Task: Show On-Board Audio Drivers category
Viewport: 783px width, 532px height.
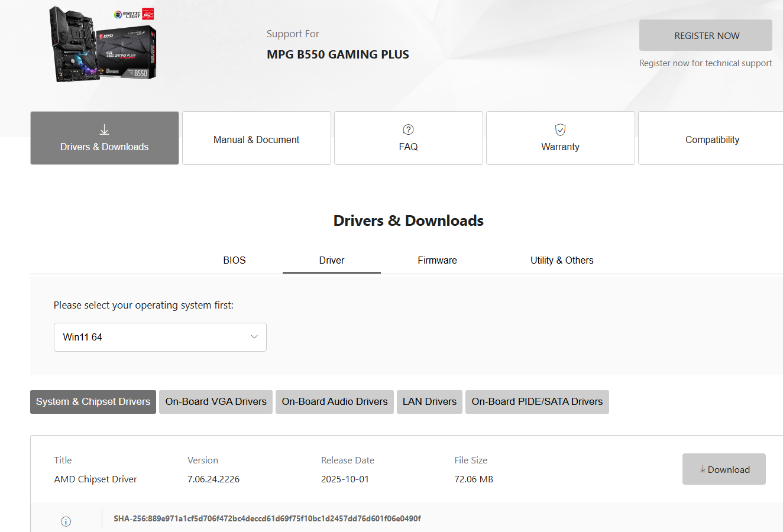Action: pos(335,402)
